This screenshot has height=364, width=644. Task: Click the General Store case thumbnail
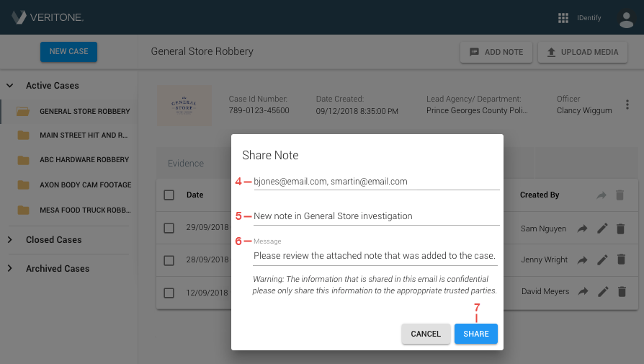pos(184,105)
